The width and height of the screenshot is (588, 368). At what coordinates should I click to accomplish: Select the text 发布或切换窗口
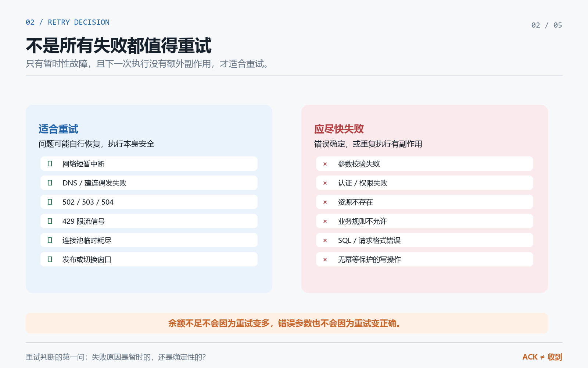point(87,259)
